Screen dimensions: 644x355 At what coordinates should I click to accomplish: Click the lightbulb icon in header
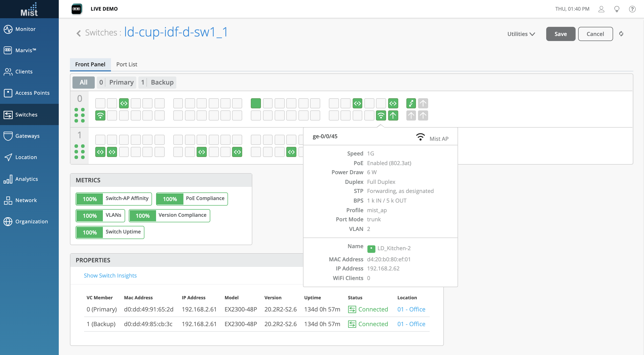(x=617, y=9)
